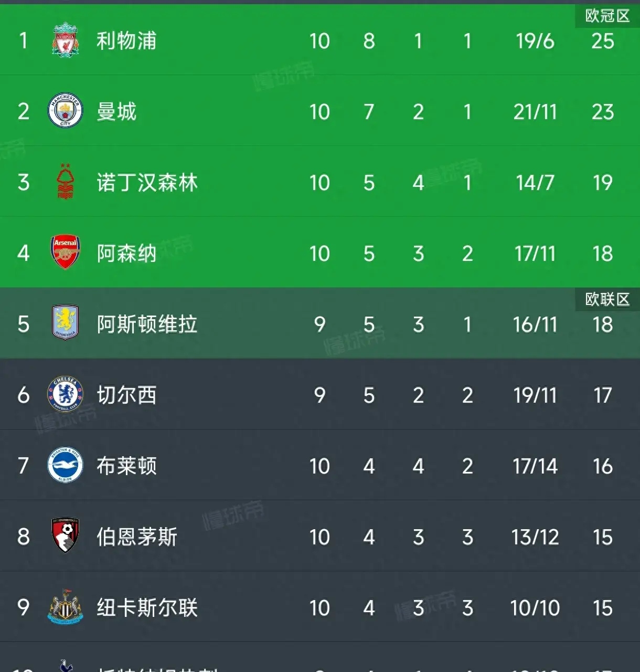Click the 欧联区 zone label
Screen dimensions: 640x672
[x=607, y=299]
